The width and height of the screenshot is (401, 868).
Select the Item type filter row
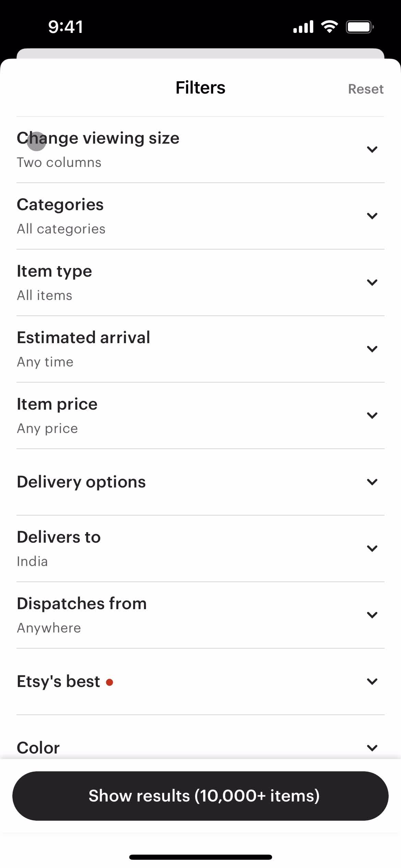click(x=200, y=282)
